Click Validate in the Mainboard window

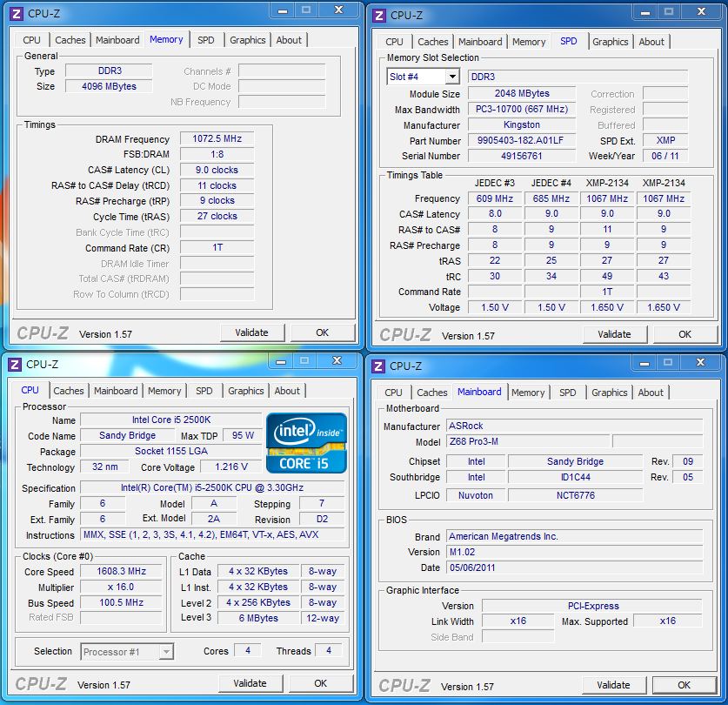[613, 686]
